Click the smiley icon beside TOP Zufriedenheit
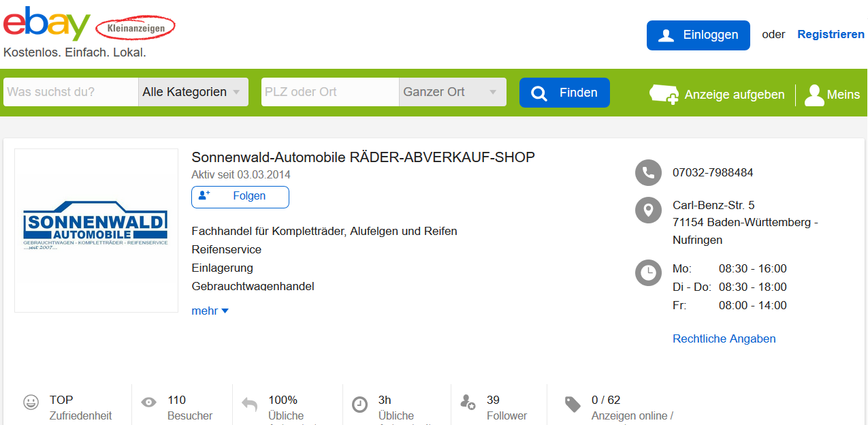The image size is (868, 425). (x=31, y=402)
